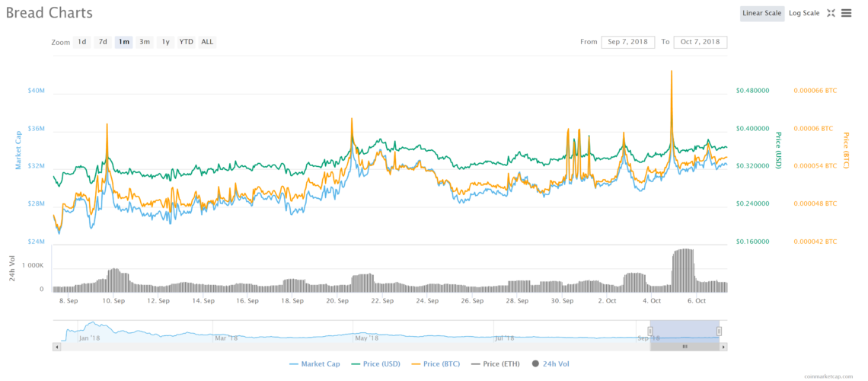This screenshot has width=868, height=381.
Task: Click the left scrollbar arrow of navigator
Action: click(x=56, y=347)
